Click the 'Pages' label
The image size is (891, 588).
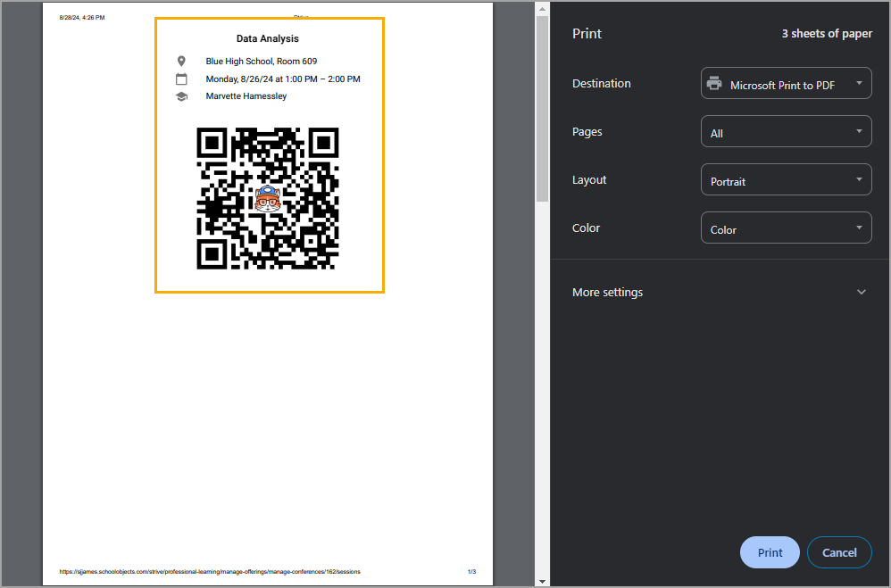[587, 132]
